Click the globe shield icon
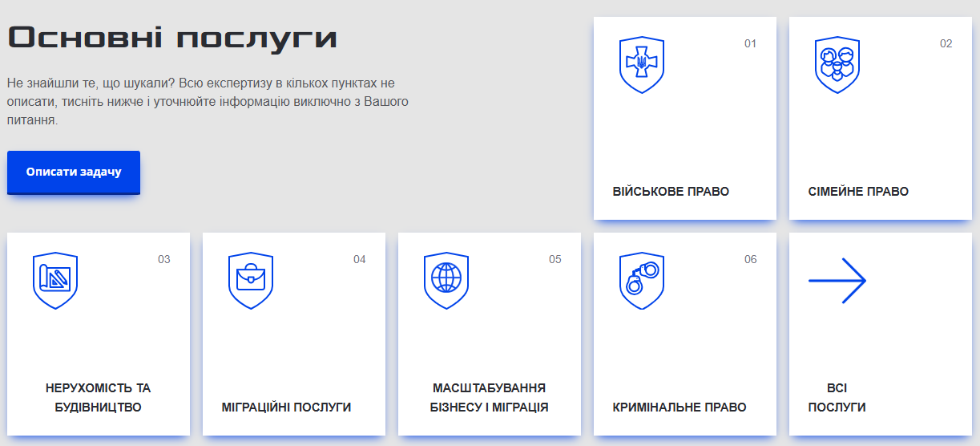Viewport: 980px width, 446px height. [446, 281]
